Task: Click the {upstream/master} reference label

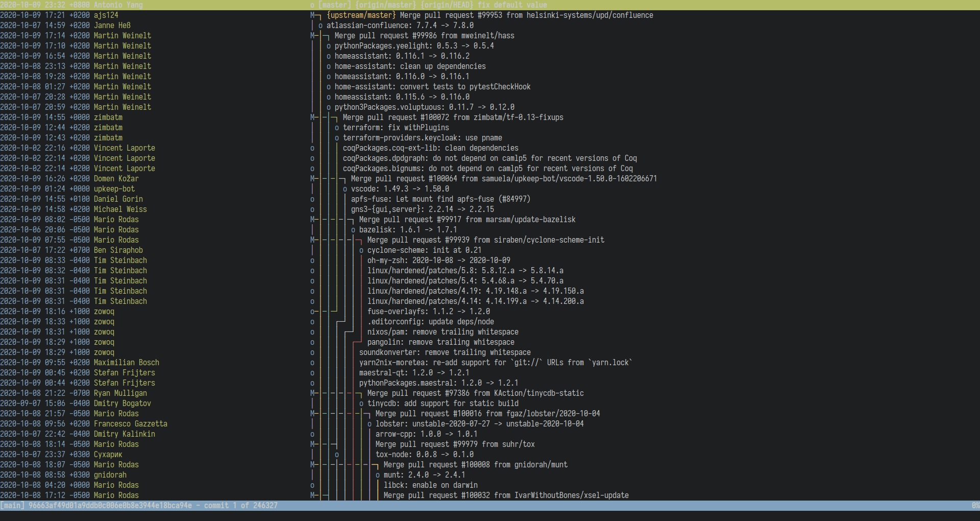Action: point(361,15)
